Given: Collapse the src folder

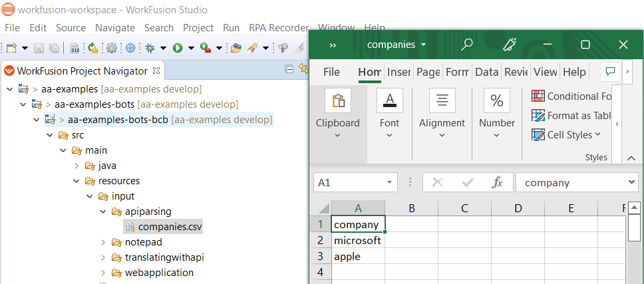Looking at the screenshot, I should click(x=50, y=135).
